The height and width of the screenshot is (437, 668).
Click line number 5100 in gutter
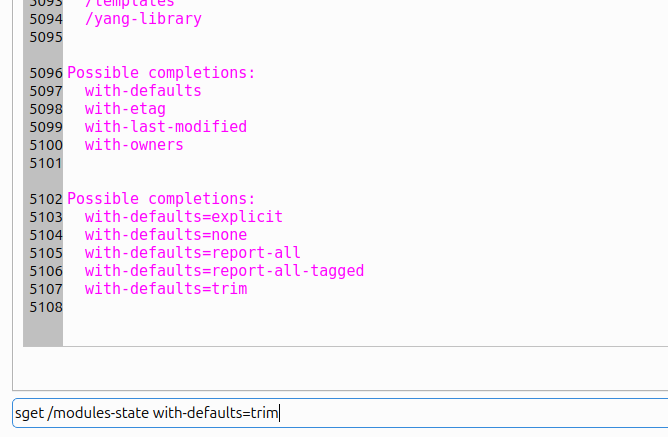46,145
